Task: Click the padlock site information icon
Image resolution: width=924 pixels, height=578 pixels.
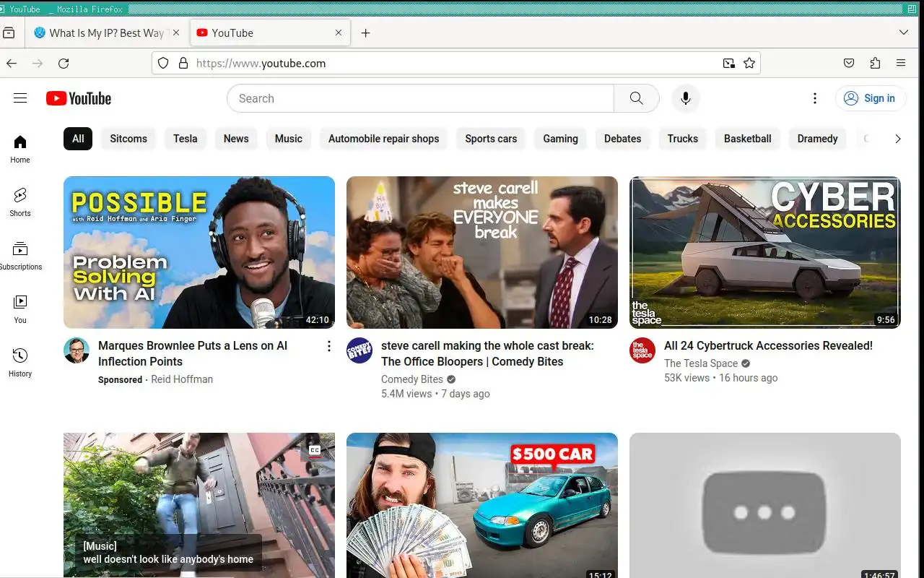Action: coord(183,64)
